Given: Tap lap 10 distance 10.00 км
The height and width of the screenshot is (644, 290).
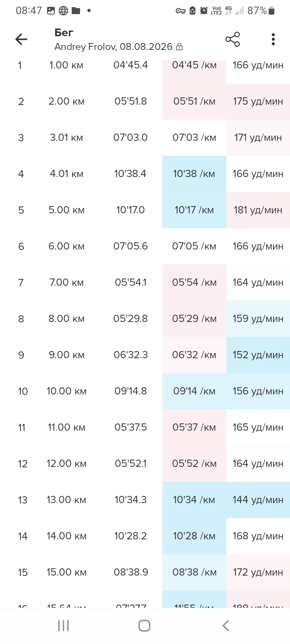Looking at the screenshot, I should click(x=66, y=391).
